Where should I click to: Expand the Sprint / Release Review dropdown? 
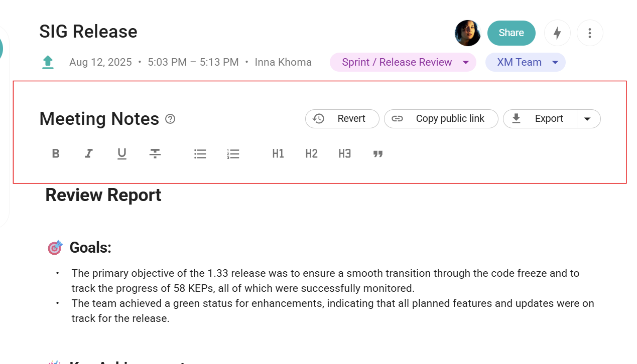466,63
